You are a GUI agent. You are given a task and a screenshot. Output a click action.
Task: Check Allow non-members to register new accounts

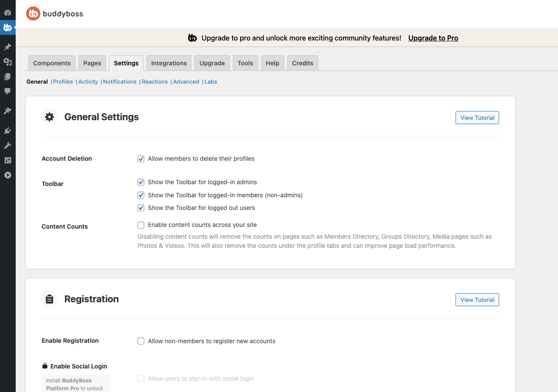141,341
